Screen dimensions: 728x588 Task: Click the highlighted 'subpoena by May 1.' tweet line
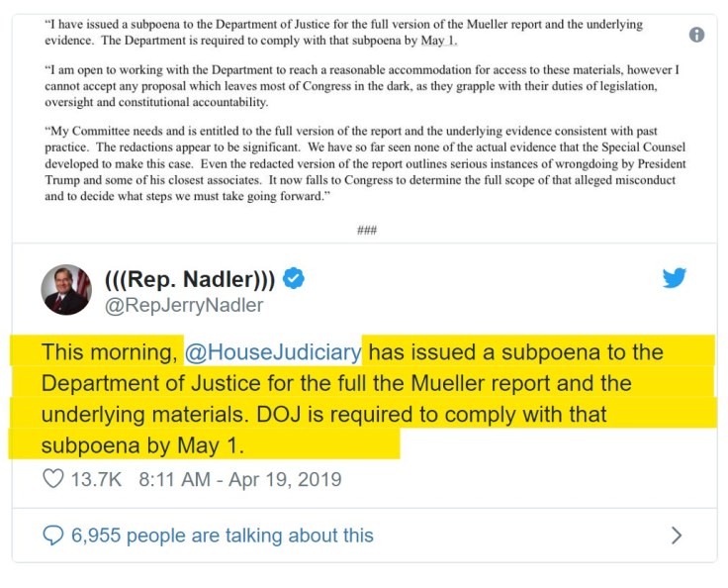pyautogui.click(x=142, y=445)
